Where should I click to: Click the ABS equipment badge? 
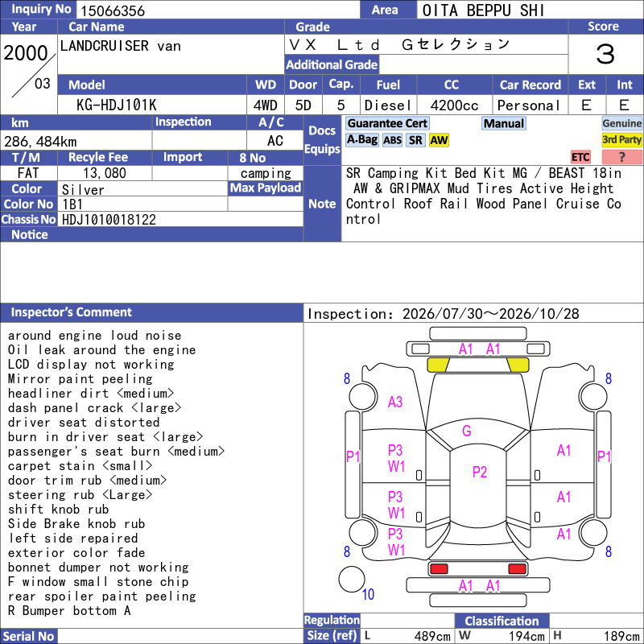[x=392, y=140]
